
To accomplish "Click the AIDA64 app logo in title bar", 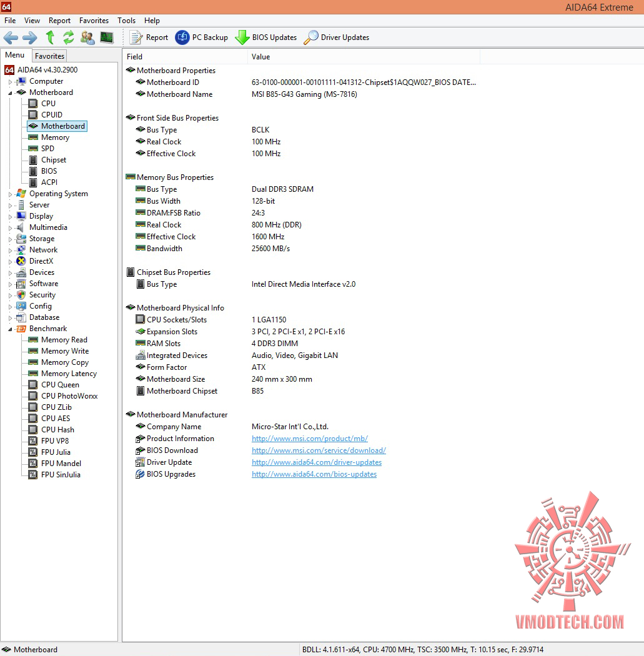I will pos(6,7).
